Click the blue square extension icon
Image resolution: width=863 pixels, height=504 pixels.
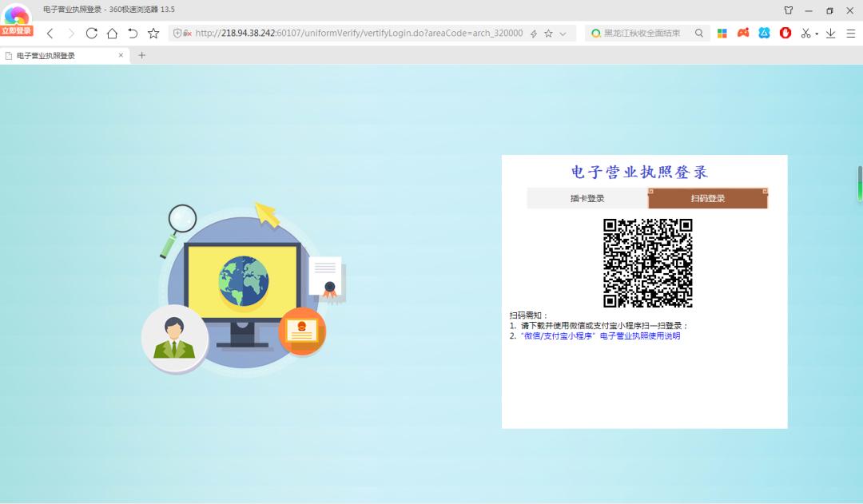[x=764, y=33]
